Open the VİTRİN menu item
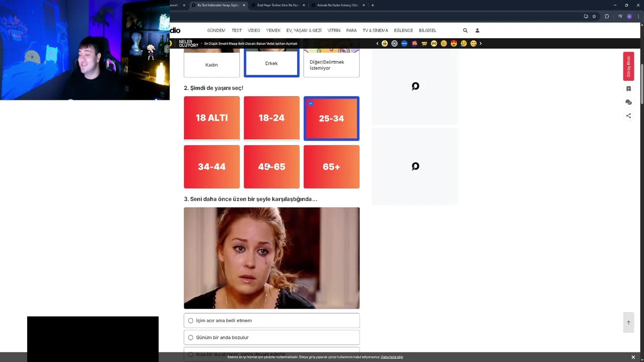 (x=334, y=30)
